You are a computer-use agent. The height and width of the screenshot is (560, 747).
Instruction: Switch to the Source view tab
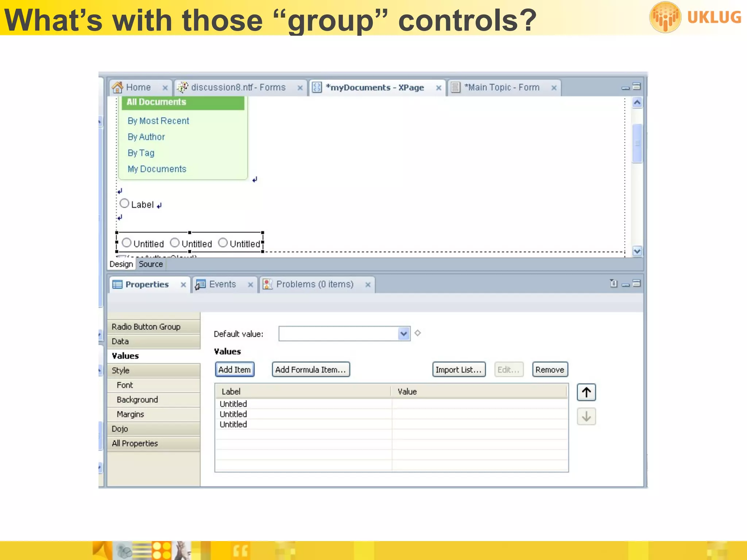point(151,264)
